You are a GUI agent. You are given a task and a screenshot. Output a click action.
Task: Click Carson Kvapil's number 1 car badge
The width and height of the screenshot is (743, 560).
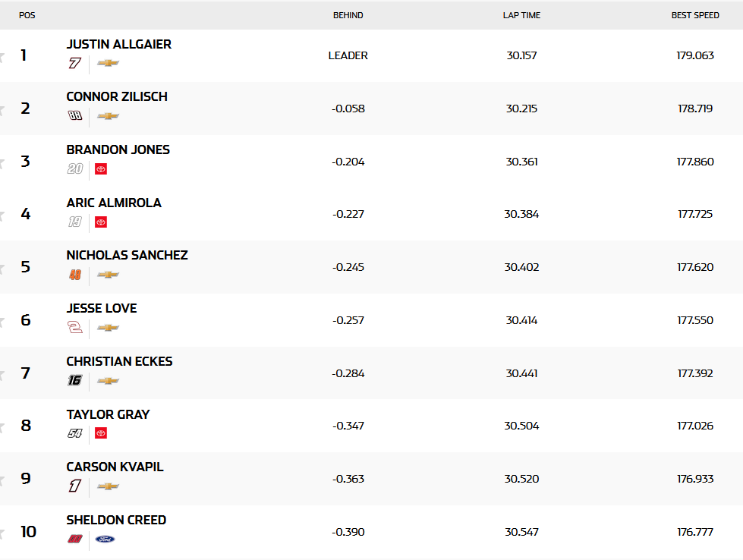[x=74, y=486]
